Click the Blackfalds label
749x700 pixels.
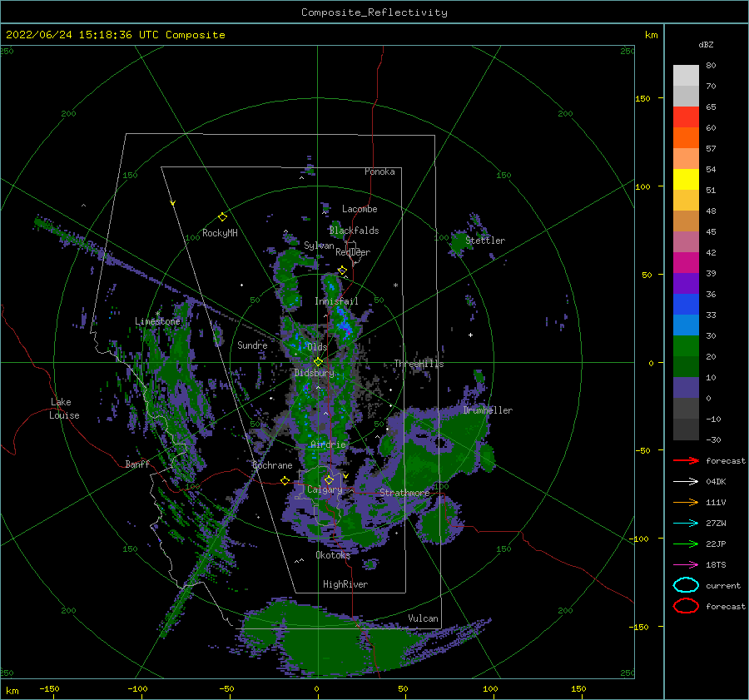point(354,231)
